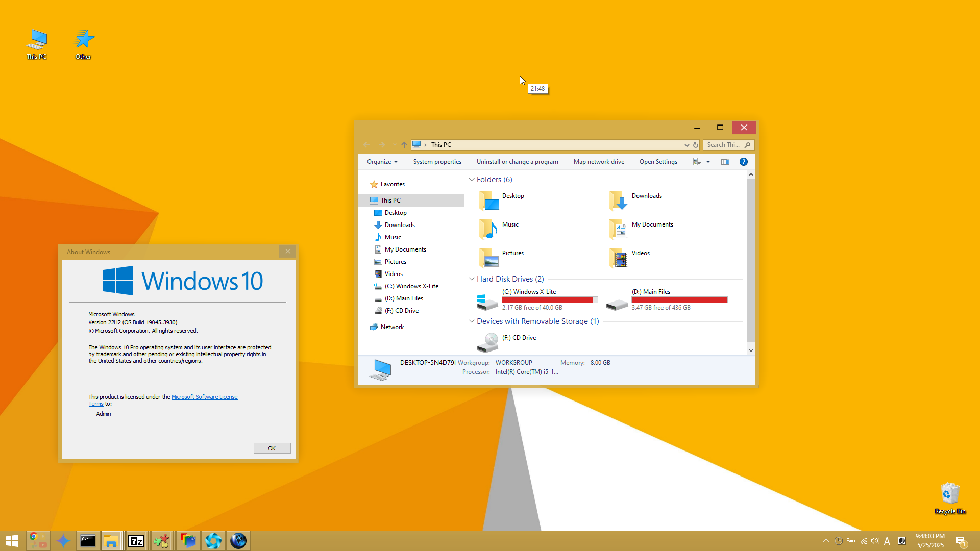This screenshot has width=980, height=551.
Task: Open the Other star shortcut on desktop
Action: [84, 44]
